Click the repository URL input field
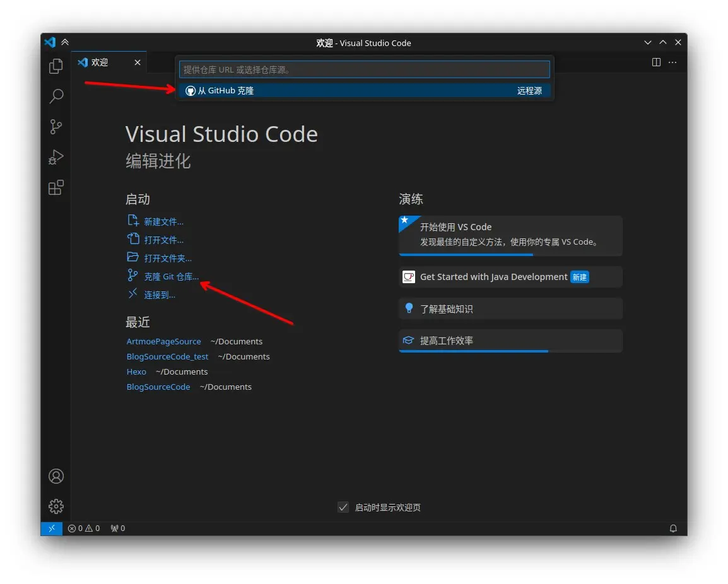 (x=365, y=69)
